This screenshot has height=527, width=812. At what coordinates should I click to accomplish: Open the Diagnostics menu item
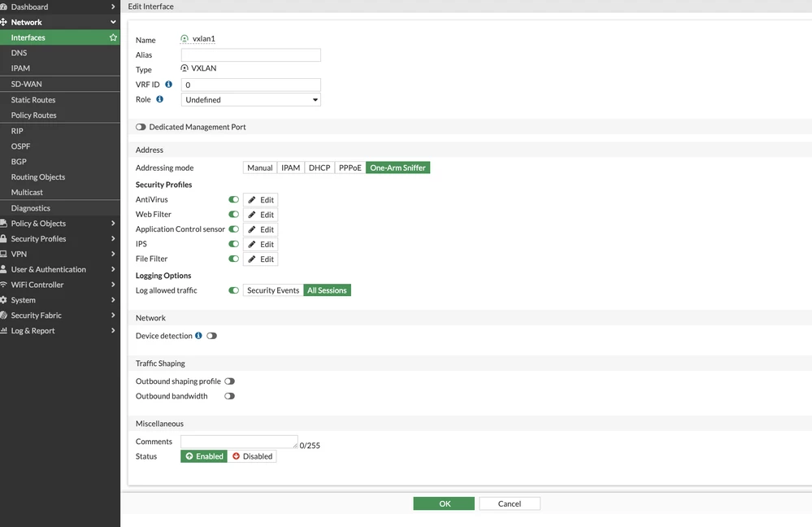[60, 208]
